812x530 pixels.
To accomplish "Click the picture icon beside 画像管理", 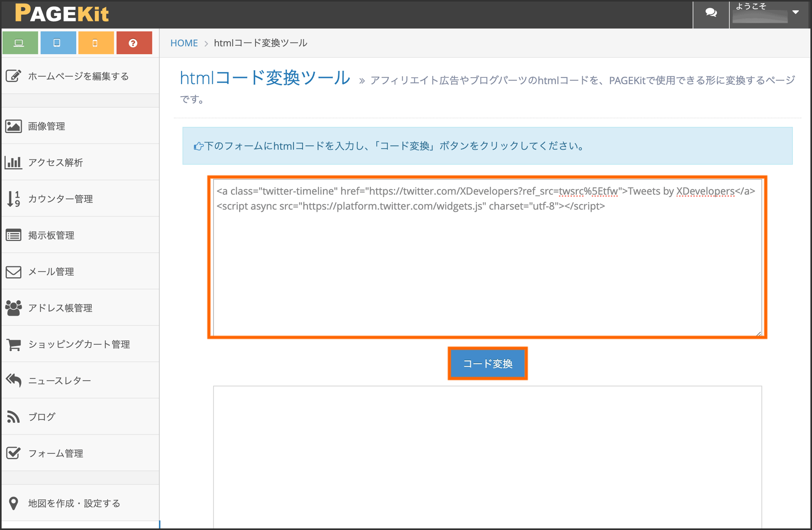I will [x=13, y=126].
